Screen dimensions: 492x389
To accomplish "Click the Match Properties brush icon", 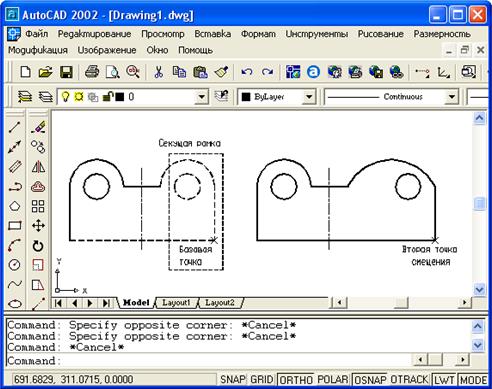I will 221,72.
